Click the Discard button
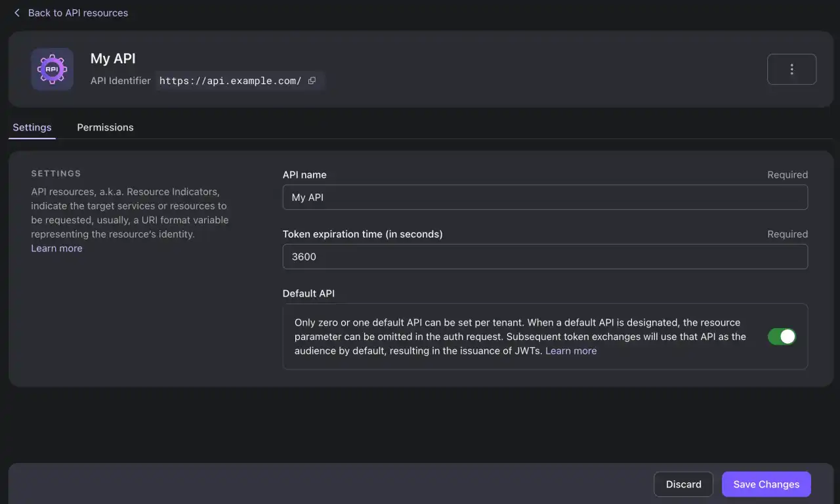840x504 pixels. 683,484
